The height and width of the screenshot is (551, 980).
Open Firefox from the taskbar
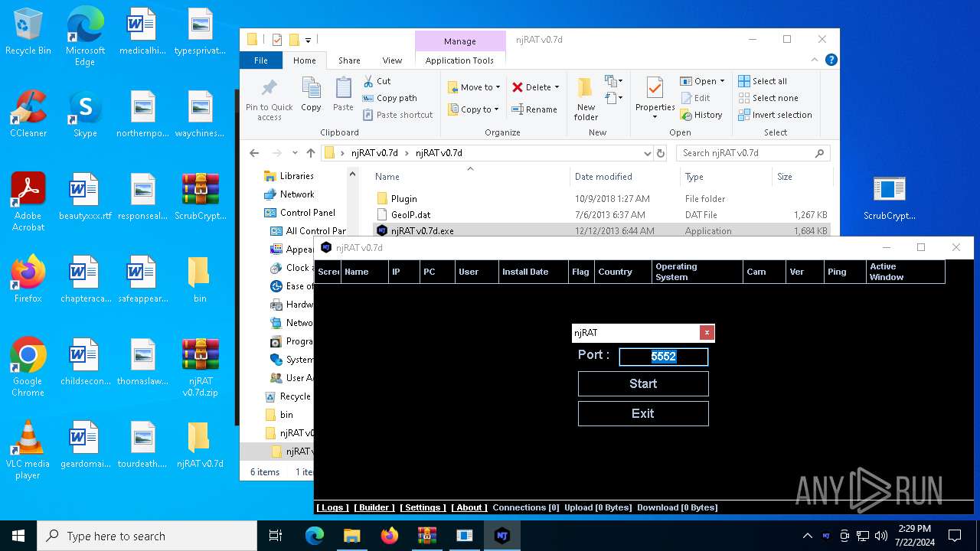click(x=390, y=536)
